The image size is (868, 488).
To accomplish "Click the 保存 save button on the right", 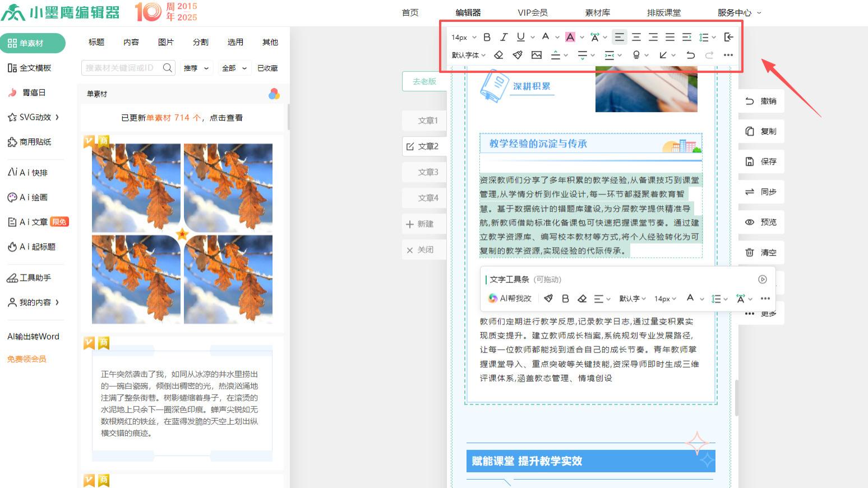I will click(x=761, y=161).
